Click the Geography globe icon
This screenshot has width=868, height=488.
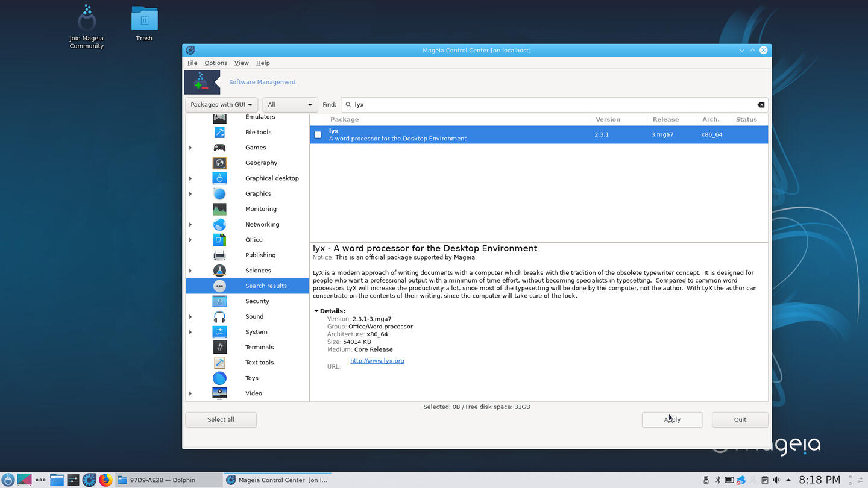coord(219,163)
